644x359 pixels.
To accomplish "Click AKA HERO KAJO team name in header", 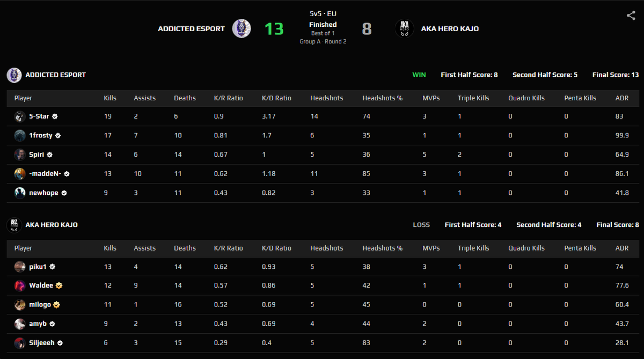I will tap(450, 28).
